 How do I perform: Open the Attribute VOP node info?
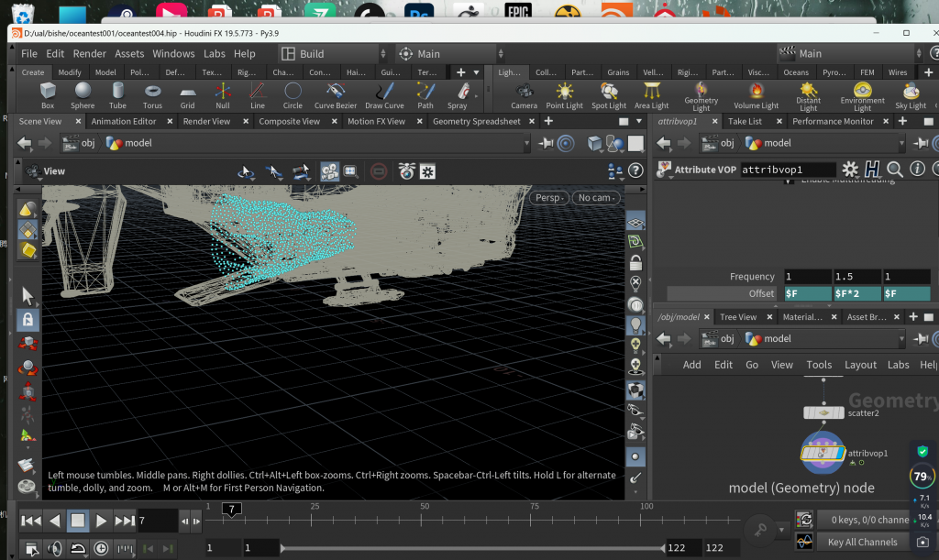coord(917,170)
